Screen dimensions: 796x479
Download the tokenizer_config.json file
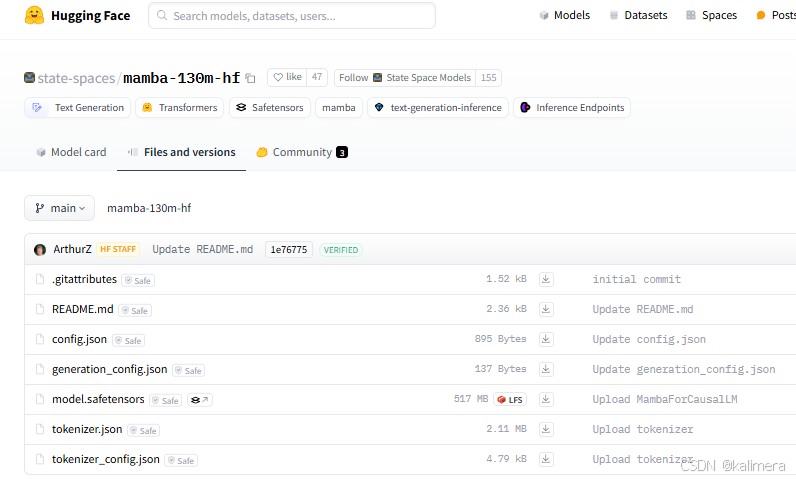546,459
